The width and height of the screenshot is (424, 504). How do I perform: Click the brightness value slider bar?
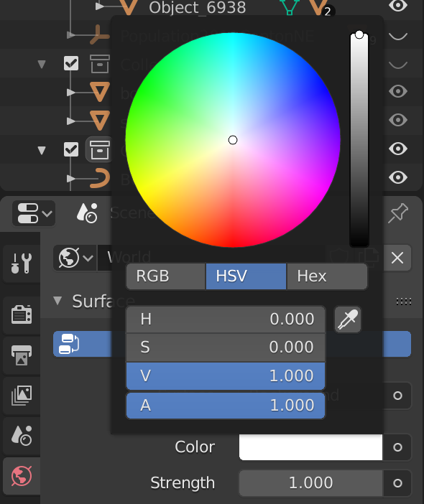(359, 140)
